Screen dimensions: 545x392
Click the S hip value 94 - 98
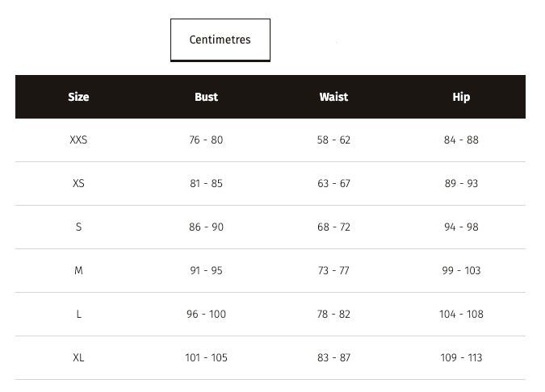(x=461, y=227)
